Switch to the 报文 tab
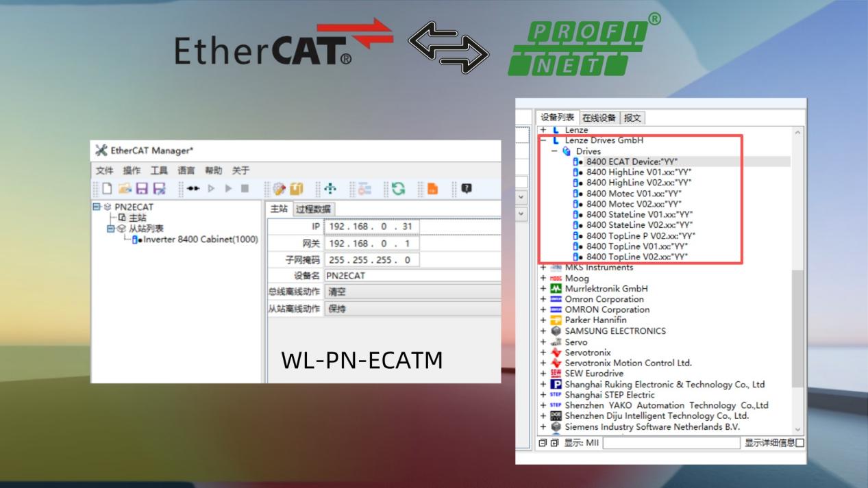Image resolution: width=868 pixels, height=488 pixels. 632,118
